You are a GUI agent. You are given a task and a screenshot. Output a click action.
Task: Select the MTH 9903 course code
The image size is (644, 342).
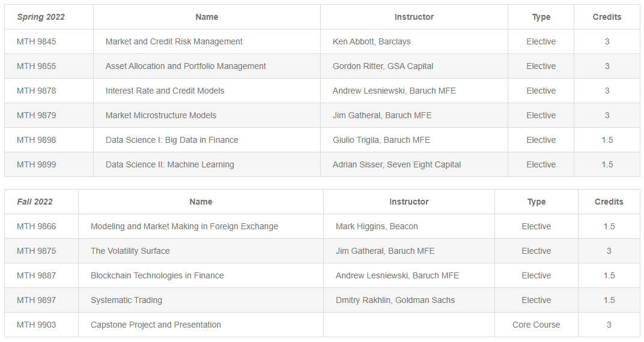tap(37, 325)
